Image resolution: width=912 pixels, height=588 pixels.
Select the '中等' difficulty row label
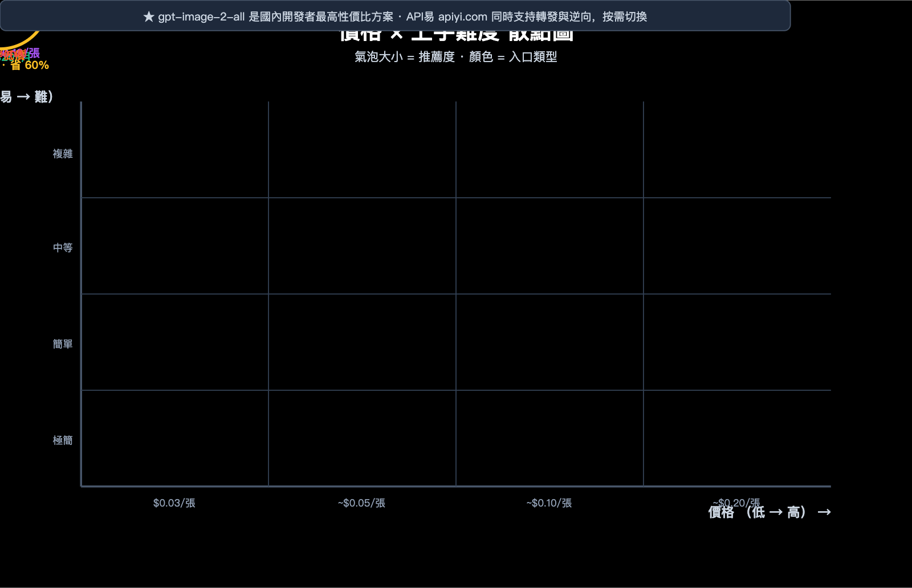pos(62,247)
